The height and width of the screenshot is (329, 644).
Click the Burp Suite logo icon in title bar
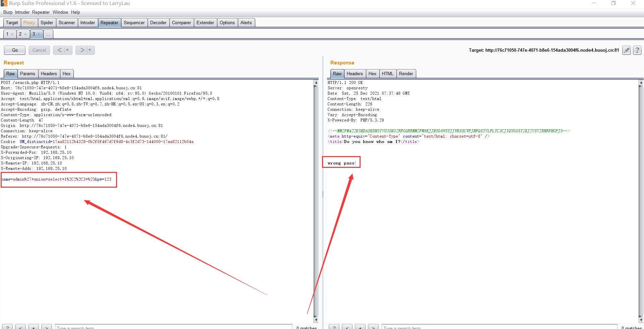click(4, 3)
